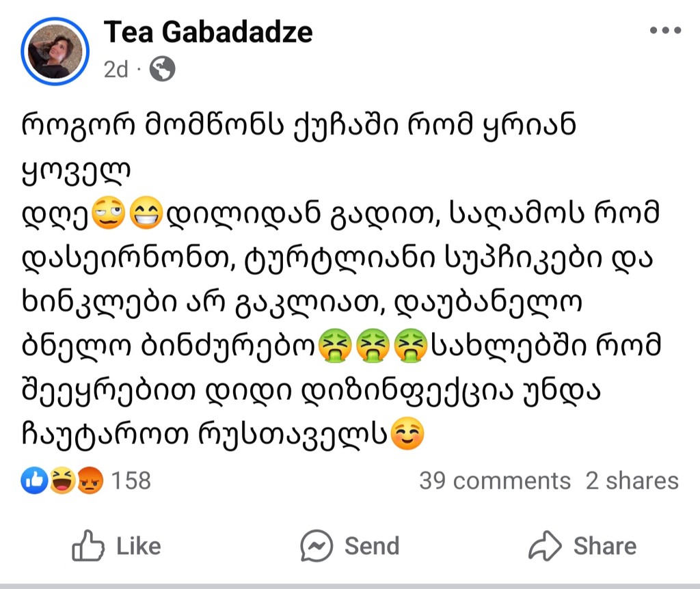This screenshot has width=700, height=589.
Task: Click the Haha laughing reaction icon
Action: pos(62,481)
